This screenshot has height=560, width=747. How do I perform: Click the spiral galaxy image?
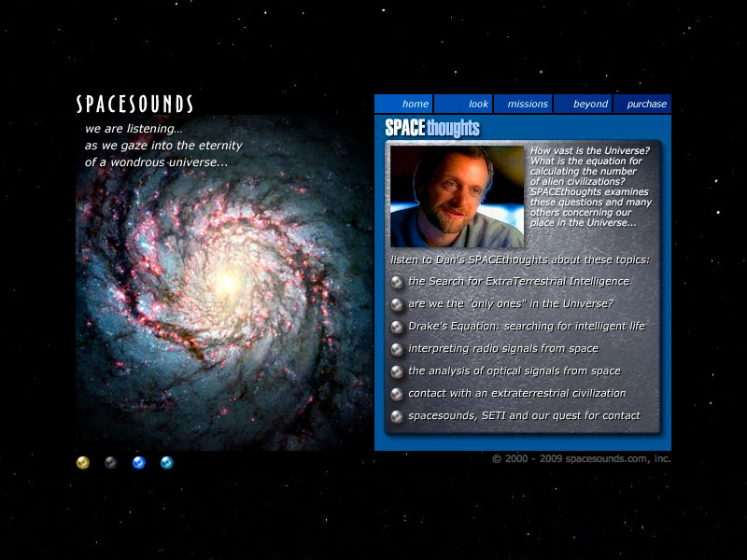point(222,299)
